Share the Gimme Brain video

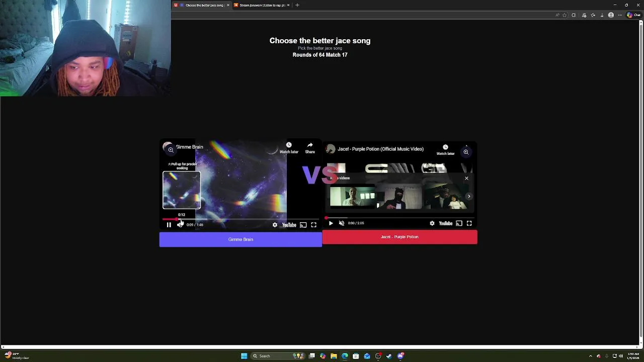(x=310, y=148)
